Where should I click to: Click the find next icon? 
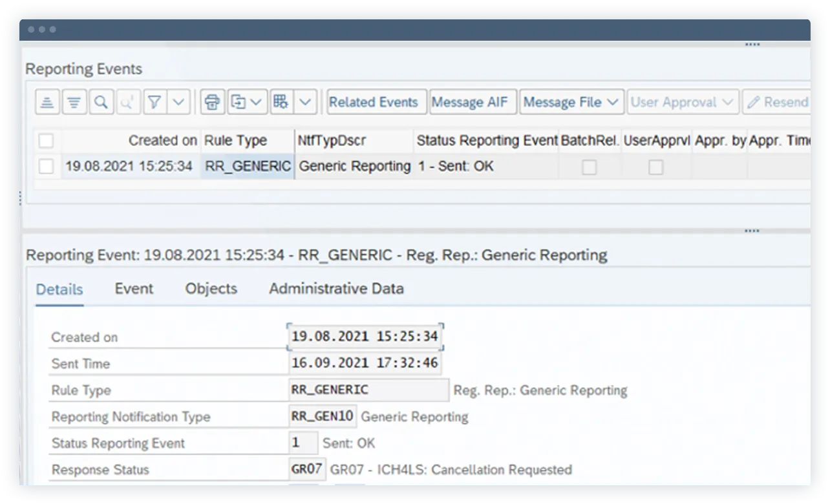128,101
